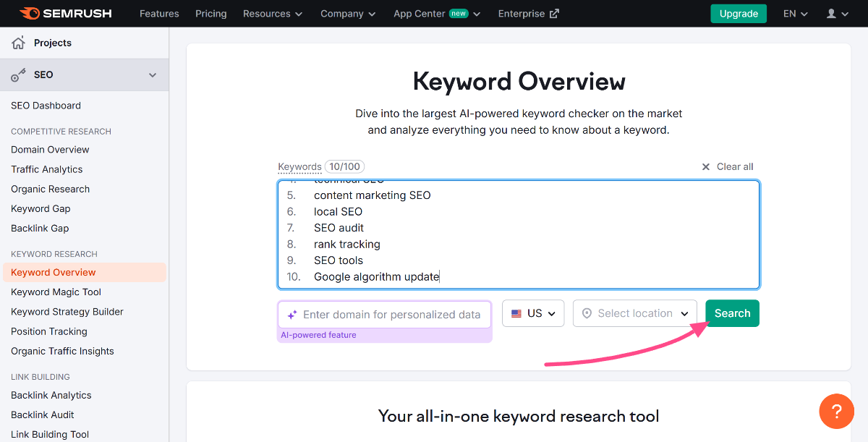Open Backlink Gap tool
The width and height of the screenshot is (868, 442).
pos(40,228)
